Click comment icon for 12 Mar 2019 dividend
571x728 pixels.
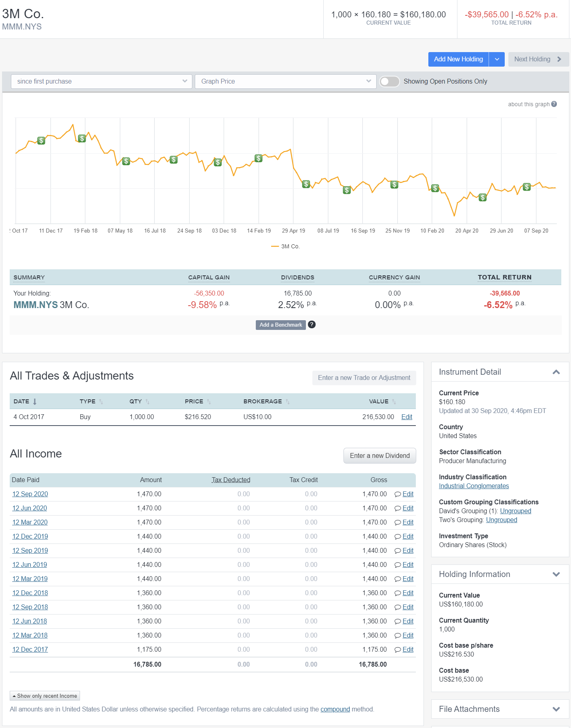[398, 579]
